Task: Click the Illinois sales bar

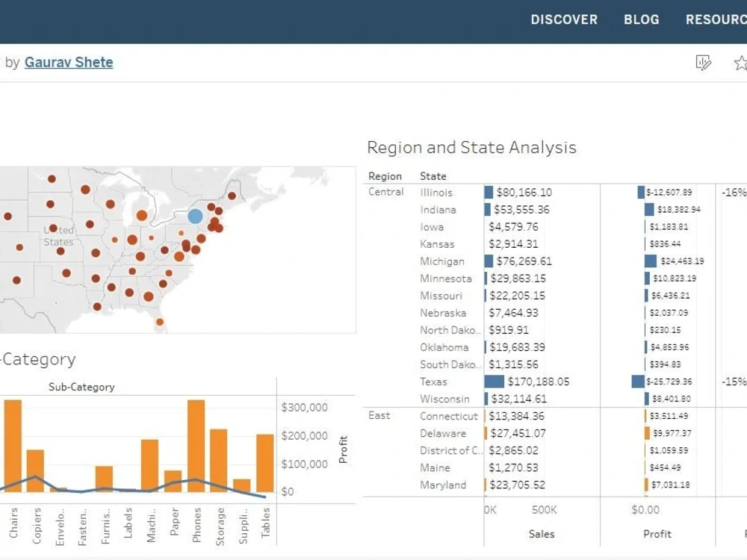Action: (x=487, y=192)
